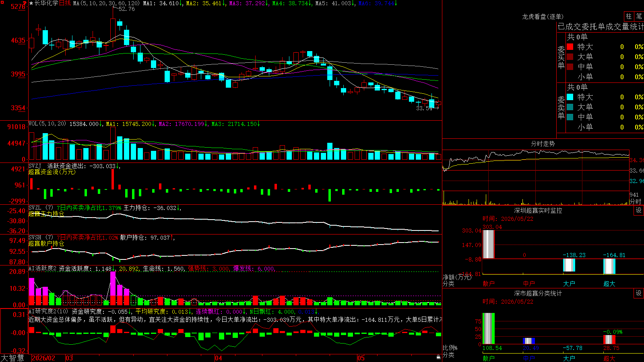Click the 52.76 high price annotation
This screenshot has height=362, width=644.
point(127,9)
